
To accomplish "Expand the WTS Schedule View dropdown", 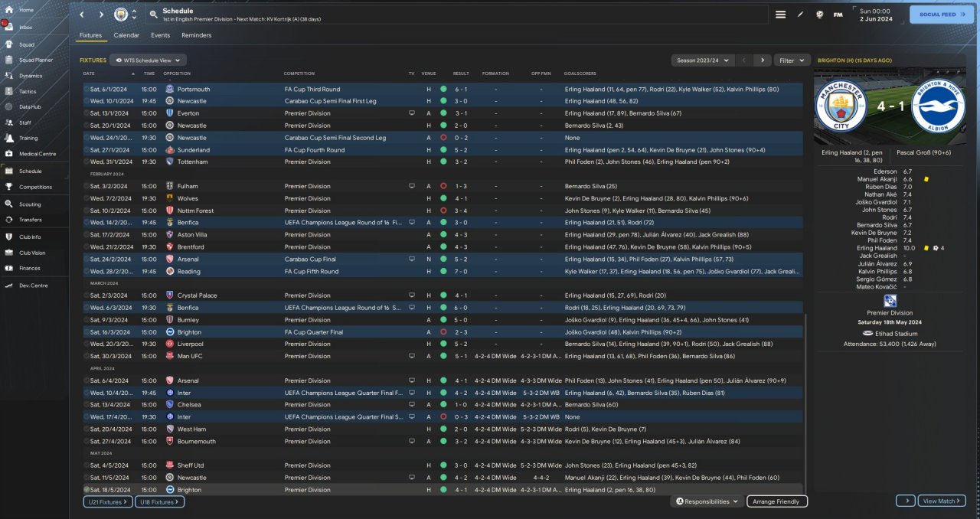I will click(x=148, y=60).
